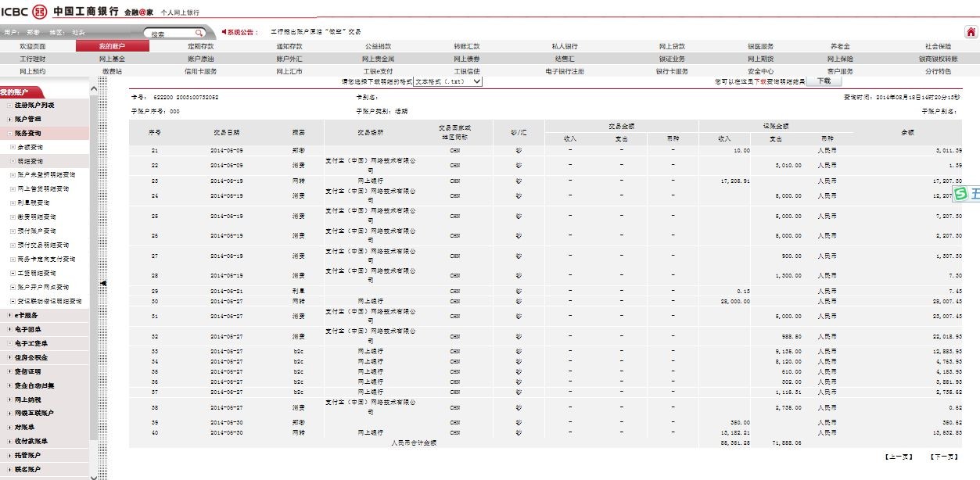
Task: Click the sidebar scrollbar up arrow
Action: coord(94,89)
